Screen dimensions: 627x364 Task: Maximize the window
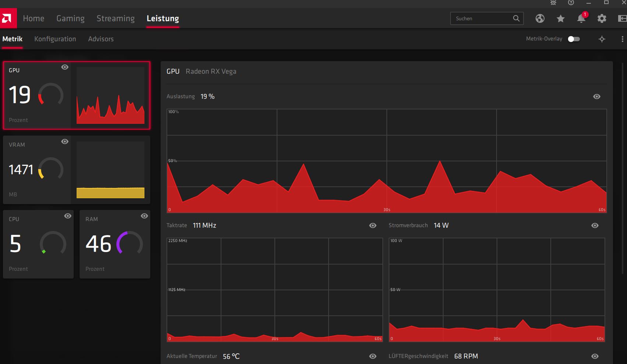coord(606,3)
